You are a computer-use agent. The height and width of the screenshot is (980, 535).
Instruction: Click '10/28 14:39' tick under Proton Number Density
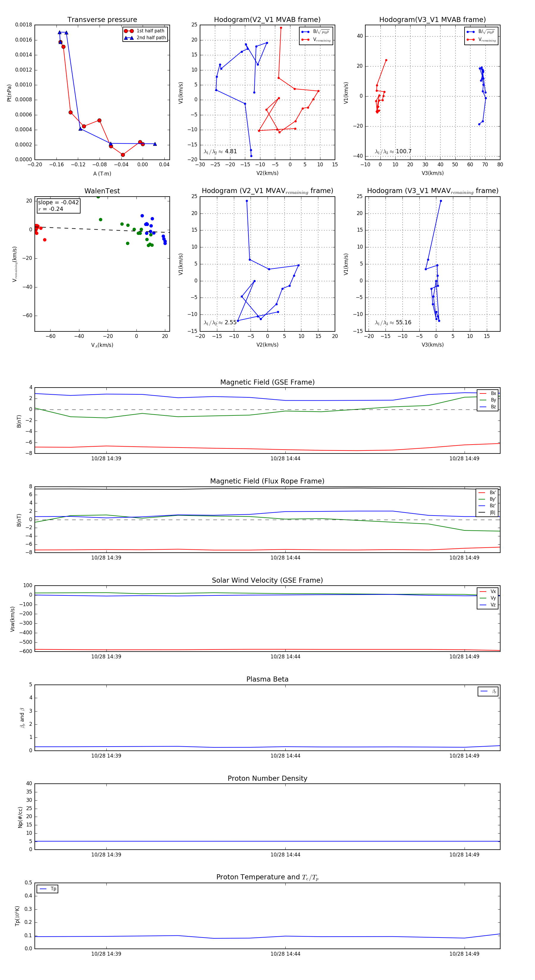coord(106,854)
